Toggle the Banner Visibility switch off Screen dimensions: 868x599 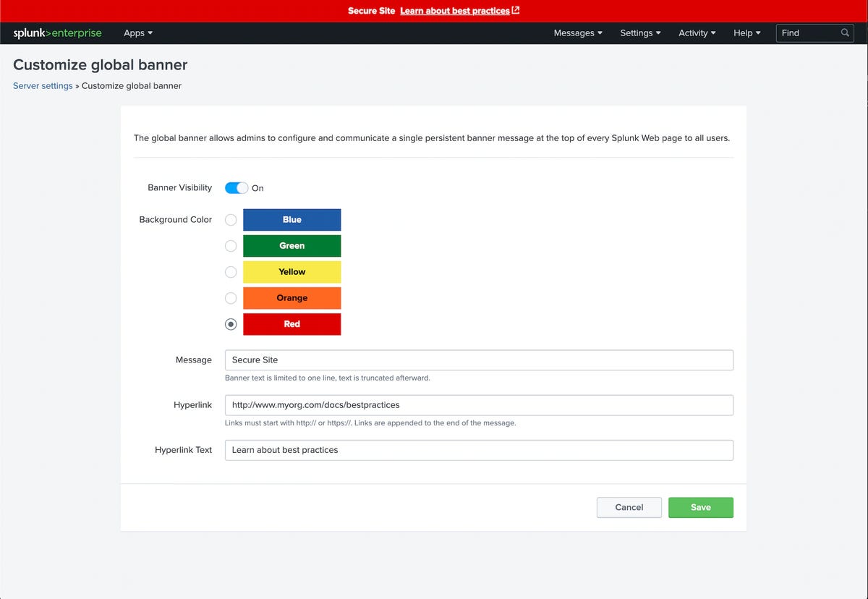(237, 188)
